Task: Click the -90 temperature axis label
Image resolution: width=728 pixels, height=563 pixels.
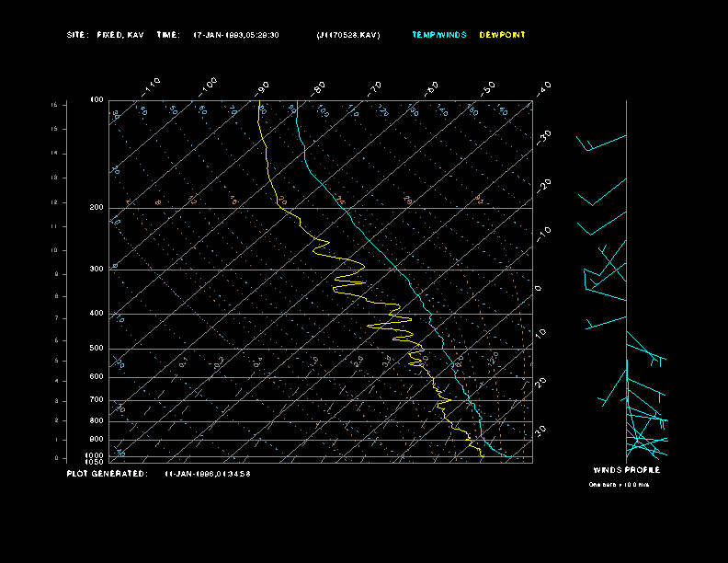Action: tap(264, 86)
